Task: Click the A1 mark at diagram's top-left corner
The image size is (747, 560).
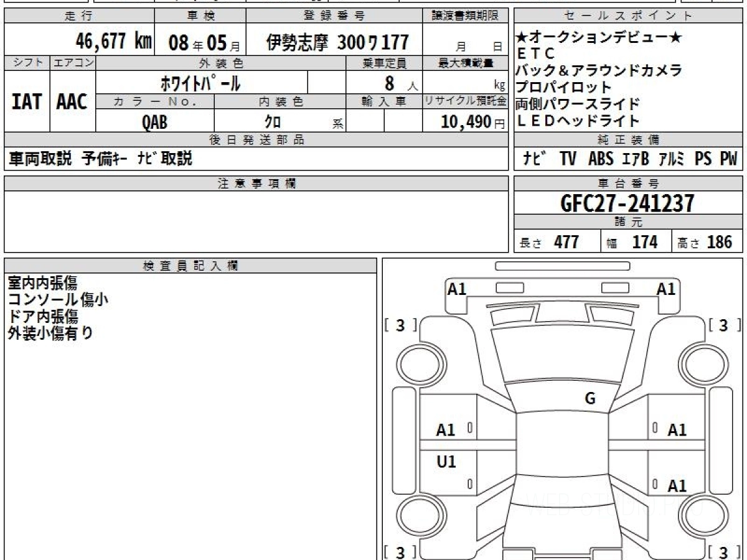Action: (457, 289)
